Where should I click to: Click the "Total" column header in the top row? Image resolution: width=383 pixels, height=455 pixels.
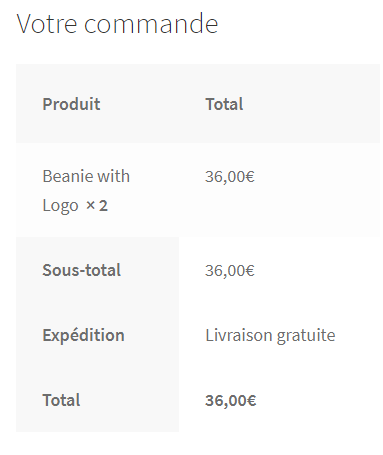(224, 104)
